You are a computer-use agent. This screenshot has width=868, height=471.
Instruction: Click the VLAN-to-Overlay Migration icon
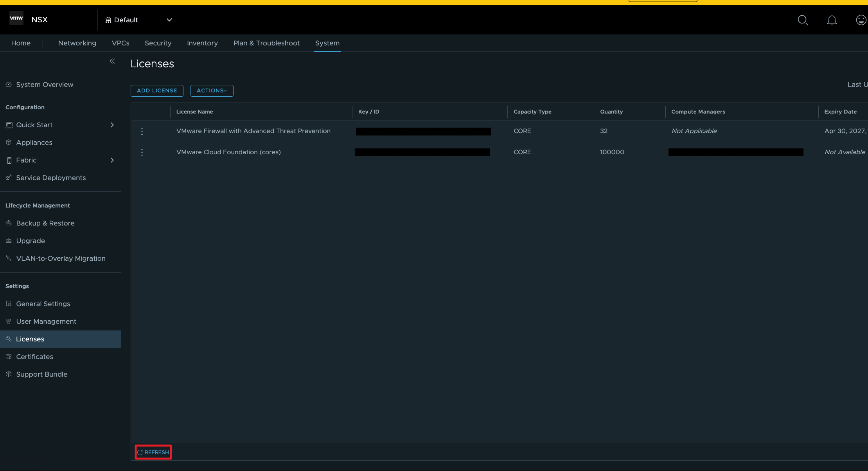(9, 258)
